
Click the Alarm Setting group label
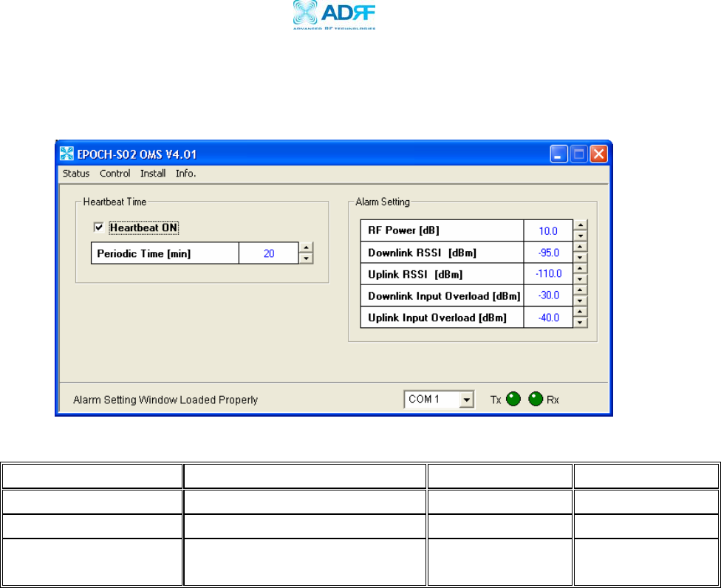point(383,202)
